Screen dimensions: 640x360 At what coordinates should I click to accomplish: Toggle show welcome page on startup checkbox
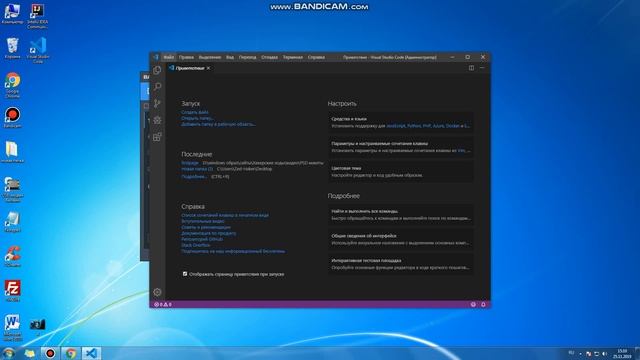tap(185, 274)
